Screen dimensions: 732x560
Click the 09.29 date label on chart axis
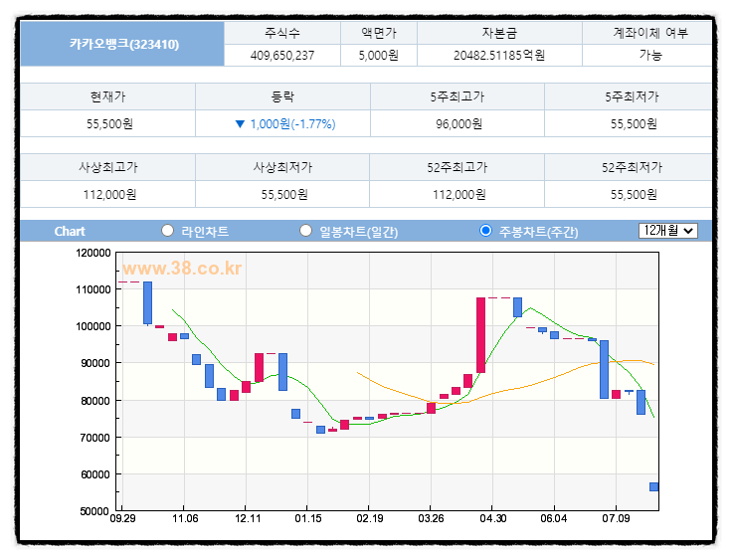point(122,518)
